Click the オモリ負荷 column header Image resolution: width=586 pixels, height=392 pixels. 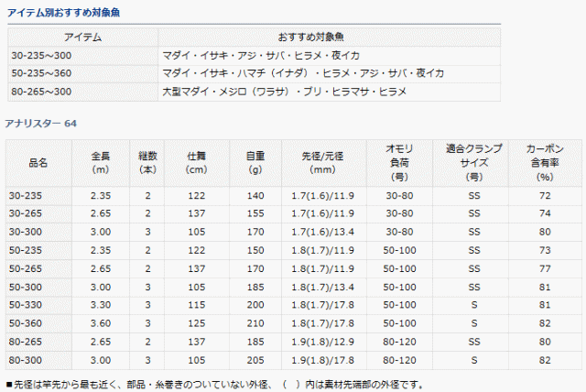pos(399,163)
